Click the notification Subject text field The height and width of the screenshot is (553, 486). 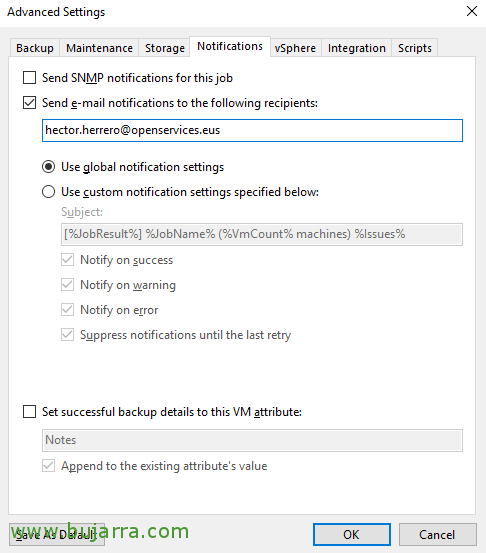pyautogui.click(x=262, y=234)
